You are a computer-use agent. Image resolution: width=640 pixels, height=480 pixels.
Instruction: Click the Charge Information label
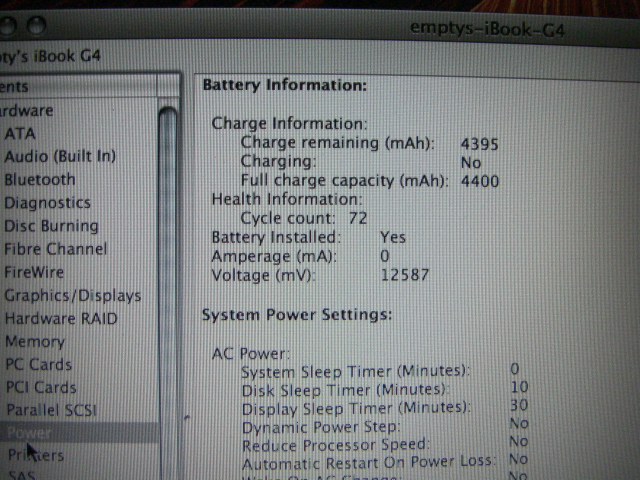click(x=289, y=123)
